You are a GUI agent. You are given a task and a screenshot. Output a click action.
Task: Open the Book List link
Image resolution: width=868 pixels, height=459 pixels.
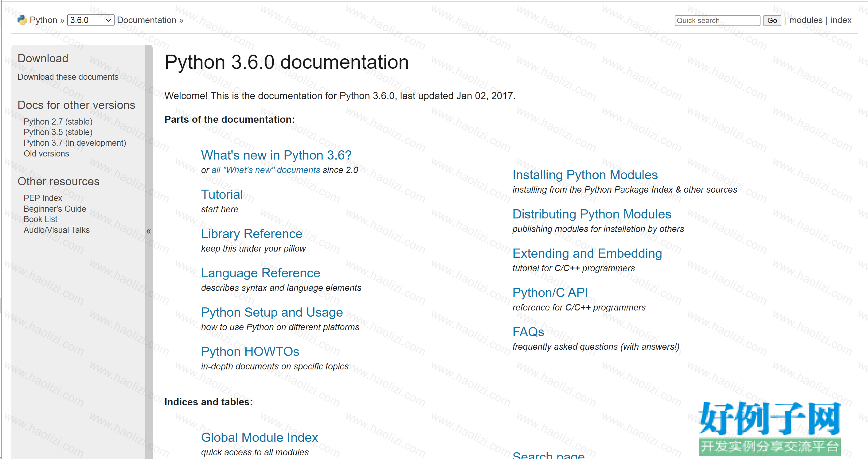41,219
